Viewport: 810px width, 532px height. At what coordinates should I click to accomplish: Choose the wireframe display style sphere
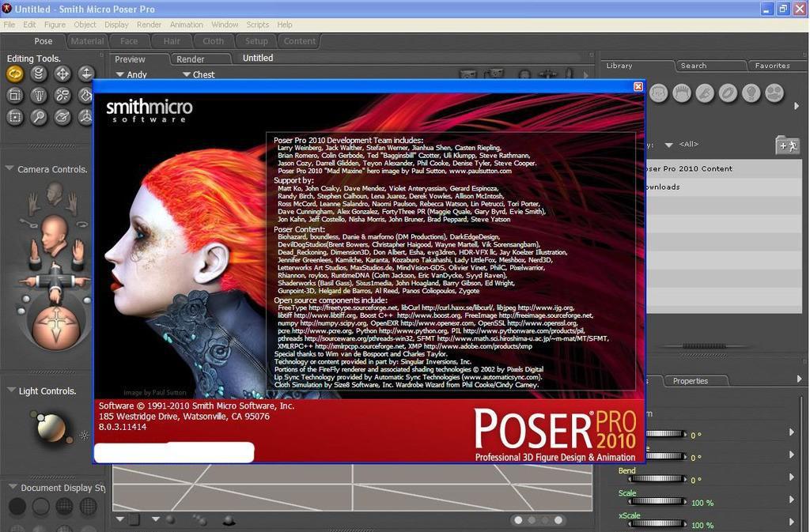coord(64,506)
